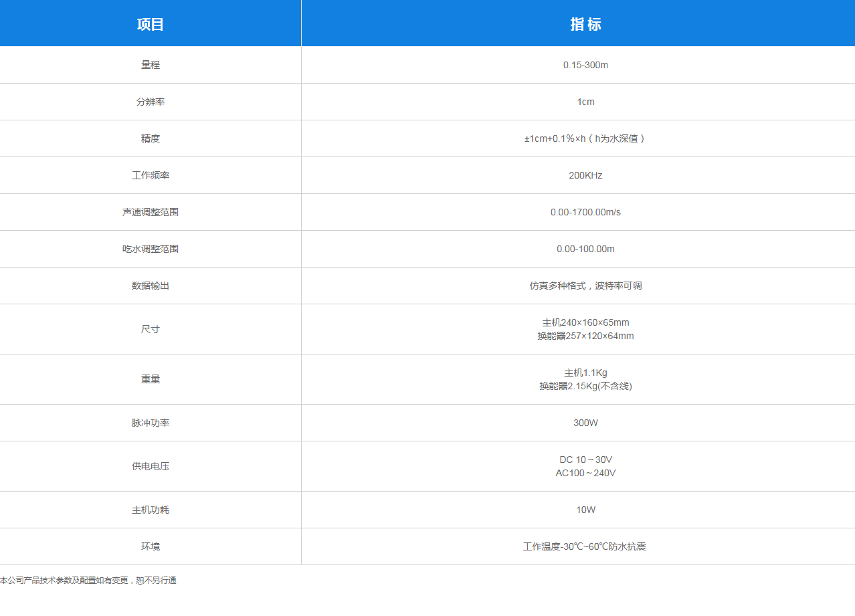Click the 仿真多种格式，波特率可调 text
The width and height of the screenshot is (855, 616).
pos(585,286)
